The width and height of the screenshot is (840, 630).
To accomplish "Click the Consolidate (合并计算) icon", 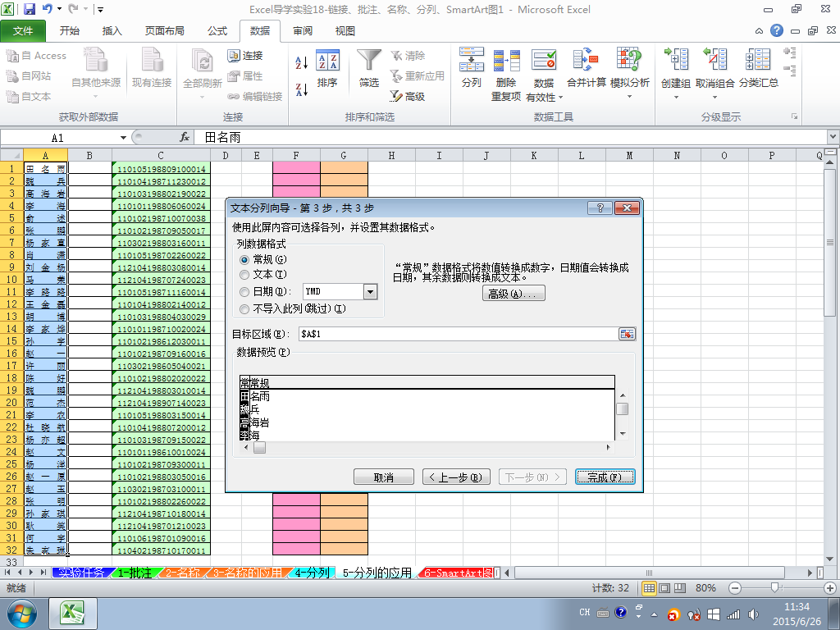I will 586,68.
